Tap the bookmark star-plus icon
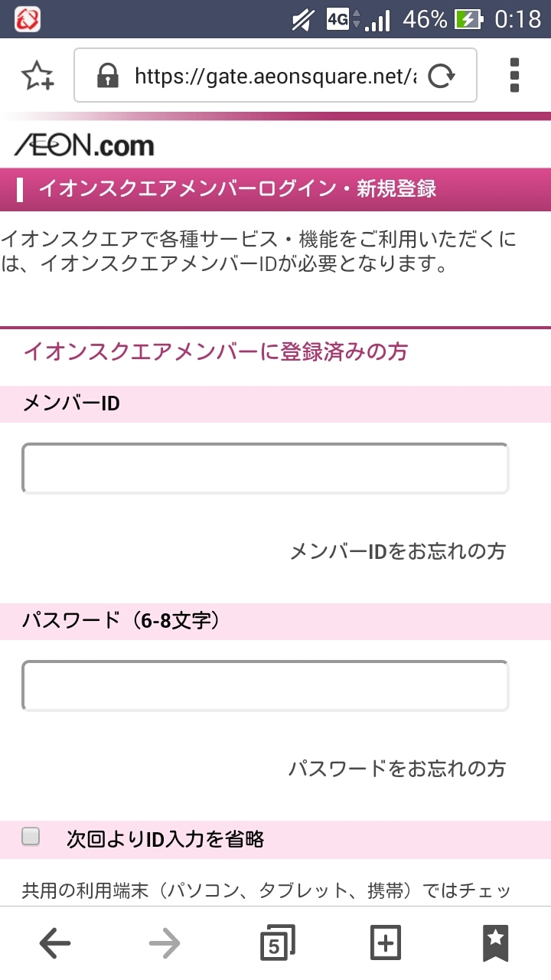The height and width of the screenshot is (980, 551). (37, 76)
